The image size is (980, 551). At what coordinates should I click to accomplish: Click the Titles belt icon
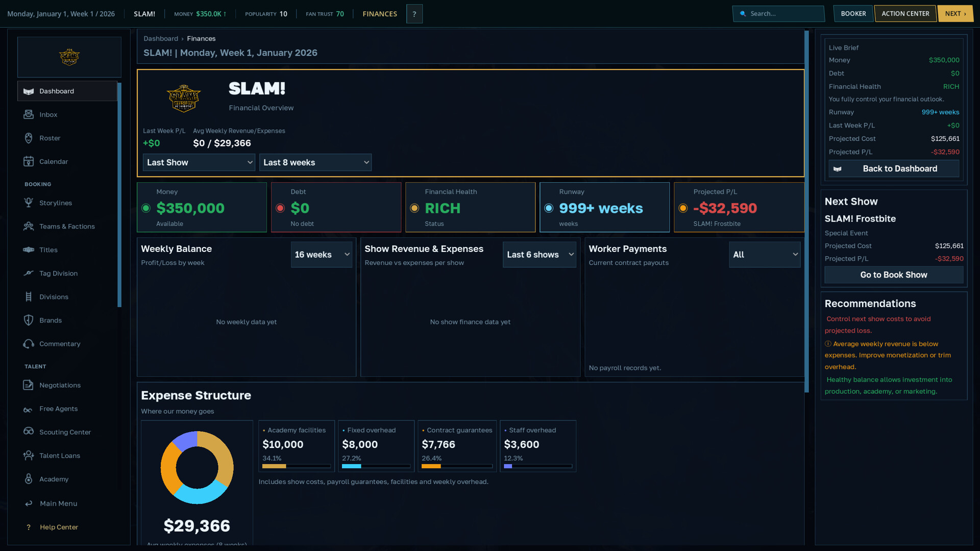(x=29, y=249)
